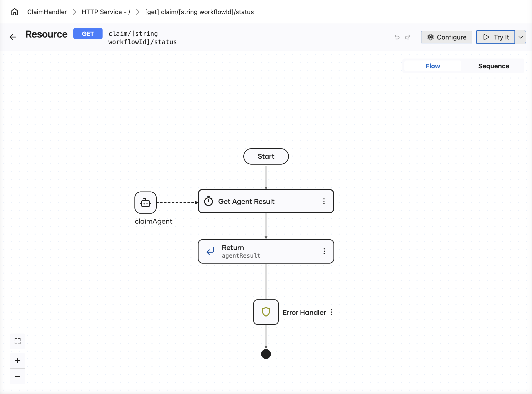Switch to the Sequence view tab
This screenshot has height=394, width=532.
[x=494, y=66]
